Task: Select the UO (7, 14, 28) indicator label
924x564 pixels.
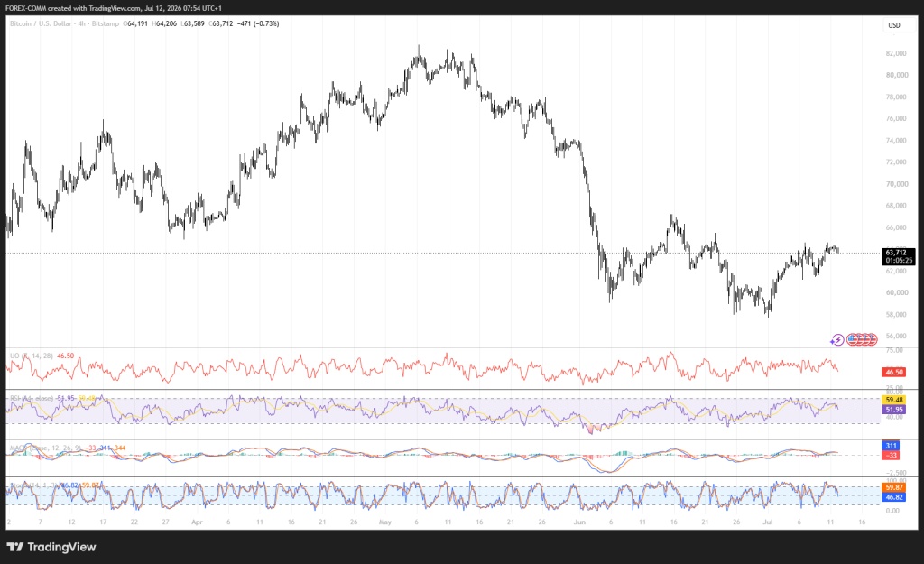Action: pos(32,356)
